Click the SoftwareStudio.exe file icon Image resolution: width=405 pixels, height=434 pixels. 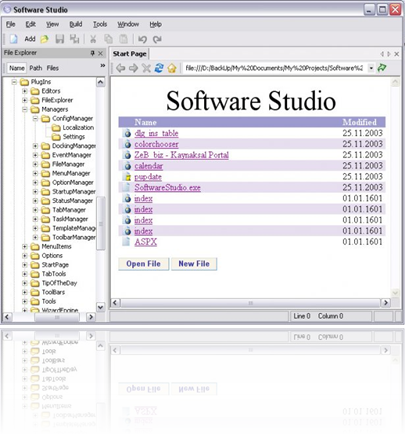[x=126, y=187]
